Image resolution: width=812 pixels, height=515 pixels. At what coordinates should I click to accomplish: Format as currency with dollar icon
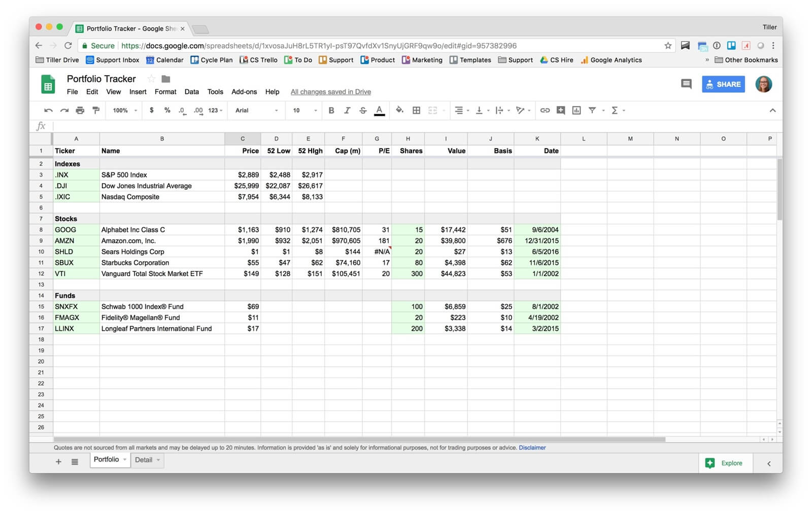[x=151, y=110]
